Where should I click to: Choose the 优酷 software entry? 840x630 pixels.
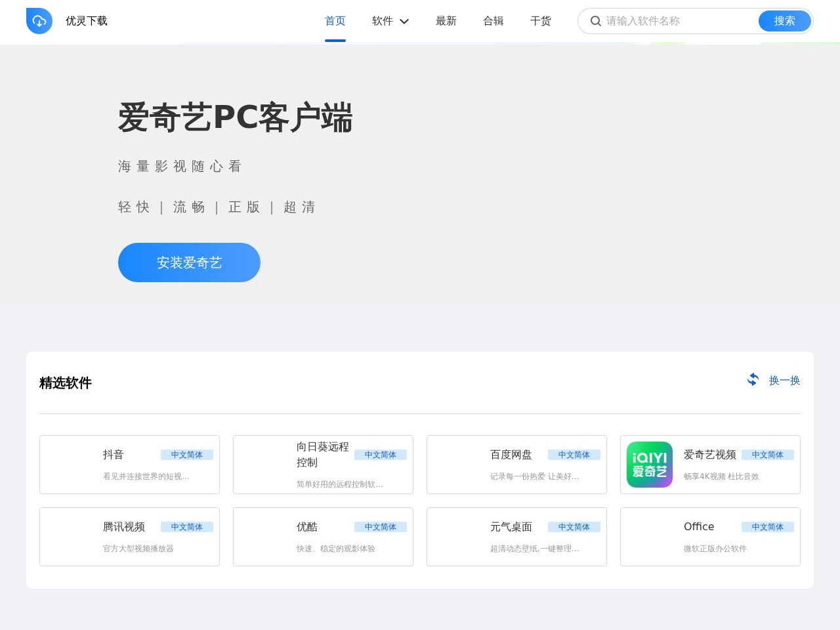tap(323, 537)
